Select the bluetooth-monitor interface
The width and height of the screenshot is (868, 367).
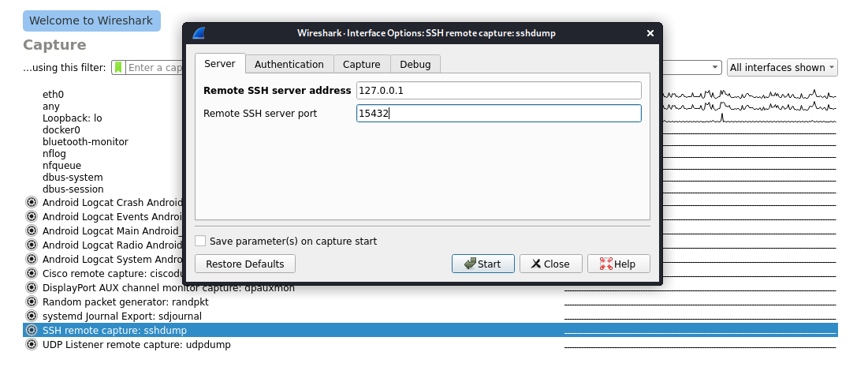coord(85,142)
